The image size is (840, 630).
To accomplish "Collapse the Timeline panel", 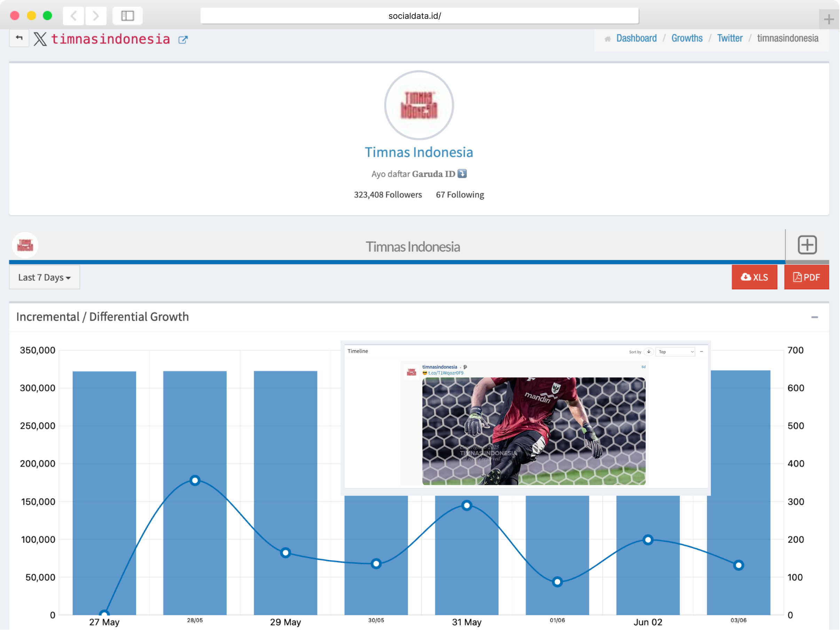I will [x=701, y=351].
